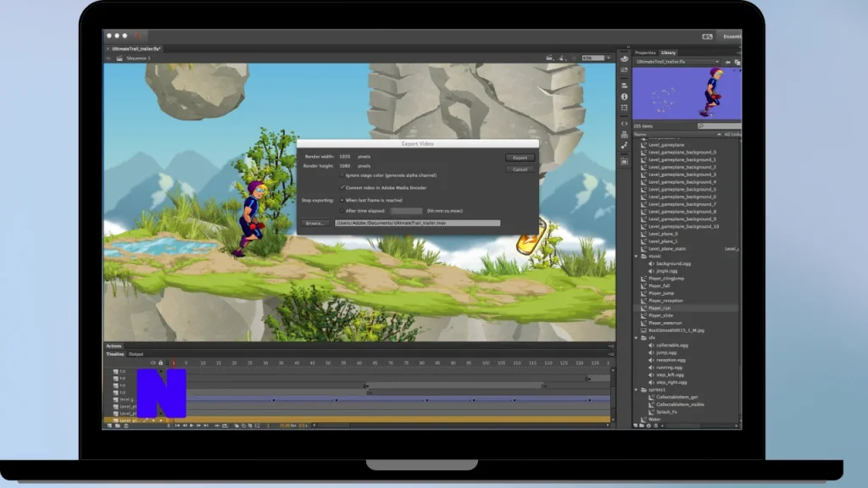Enable Ignore stage color checkbox

tap(342, 175)
